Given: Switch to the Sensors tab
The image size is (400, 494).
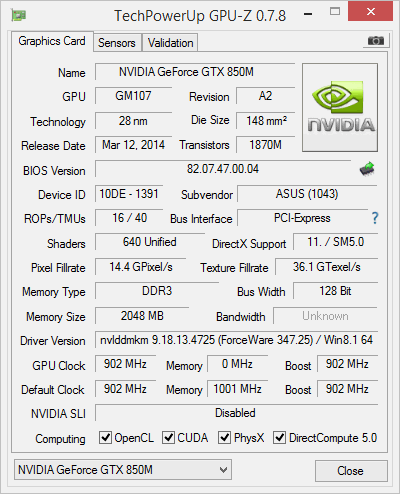Looking at the screenshot, I should 117,43.
